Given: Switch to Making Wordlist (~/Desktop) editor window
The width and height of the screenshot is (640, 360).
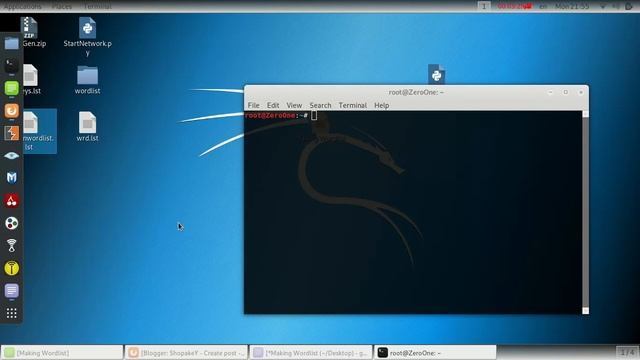Looking at the screenshot, I should [311, 353].
